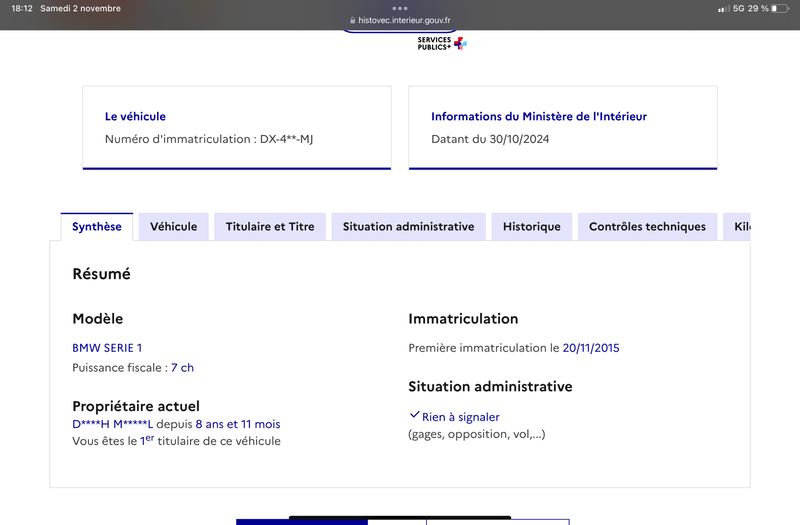The image size is (800, 525).
Task: Tap the lock icon in address bar
Action: (x=353, y=20)
